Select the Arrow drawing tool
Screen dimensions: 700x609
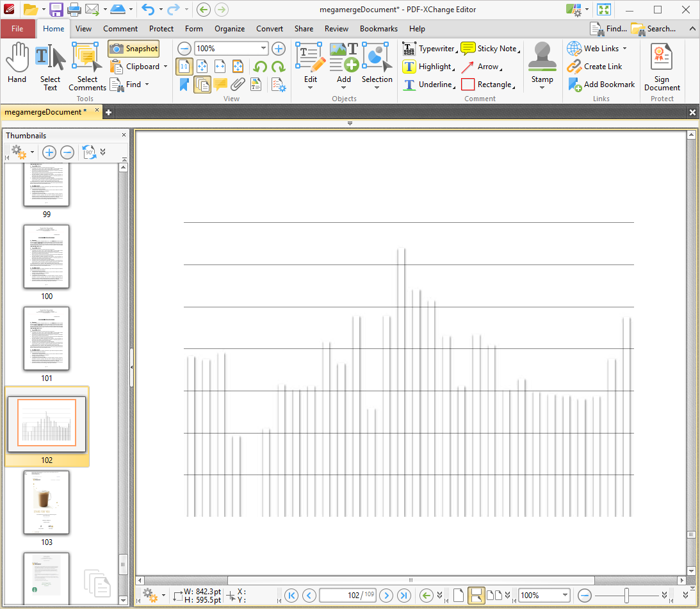tap(482, 67)
